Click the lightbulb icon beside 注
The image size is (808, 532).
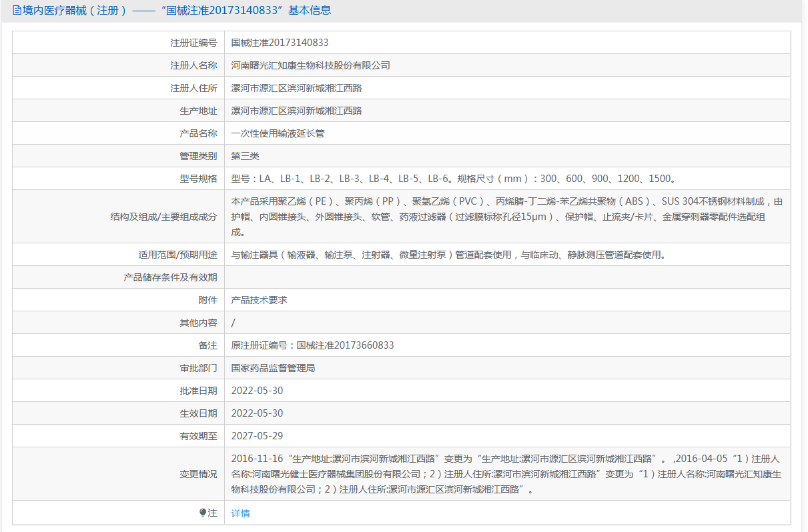(203, 513)
